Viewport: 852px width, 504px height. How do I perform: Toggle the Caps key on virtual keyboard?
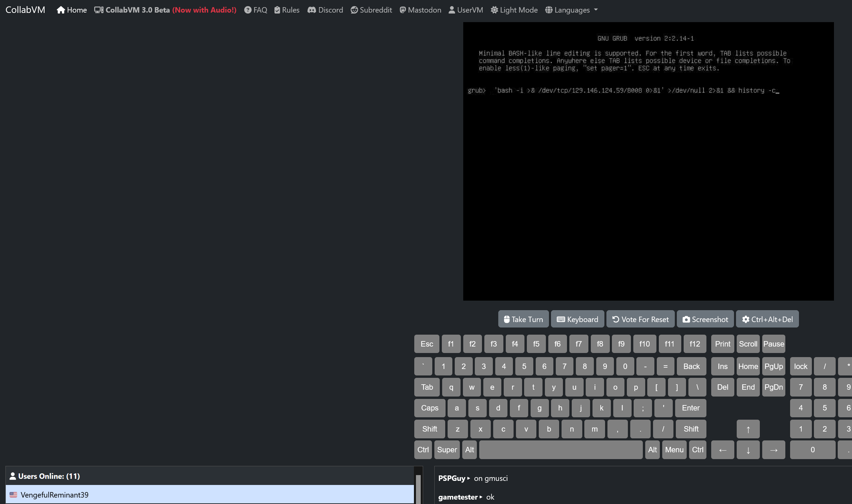(x=430, y=408)
